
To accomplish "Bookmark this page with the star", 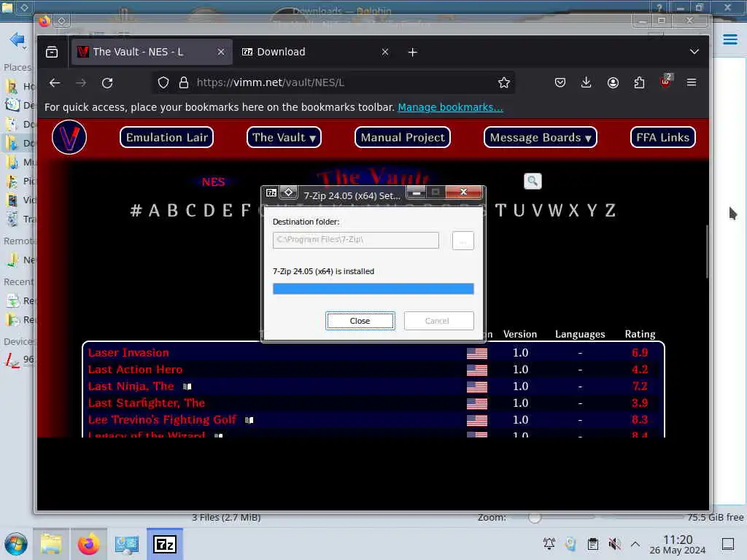I will coord(503,83).
